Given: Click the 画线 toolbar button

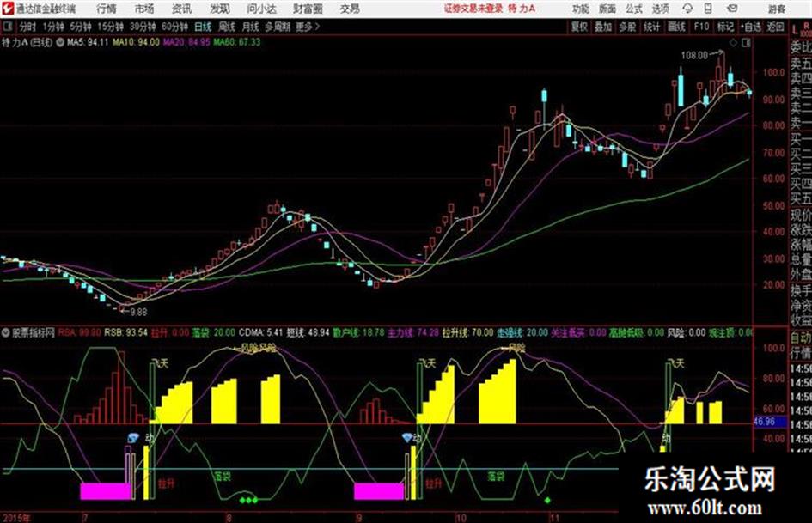Looking at the screenshot, I should [x=676, y=27].
